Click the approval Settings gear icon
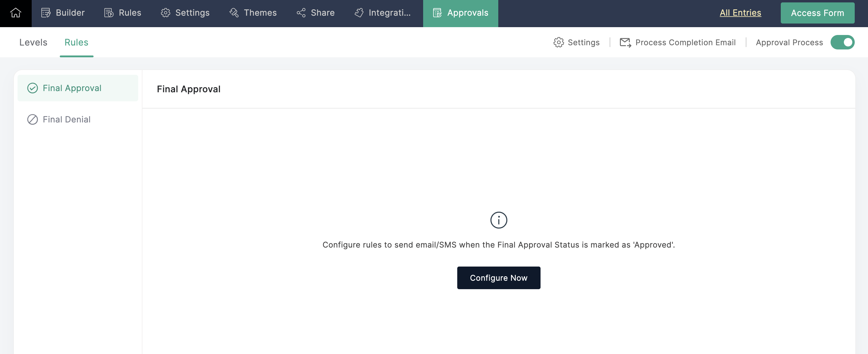The height and width of the screenshot is (354, 868). 558,43
